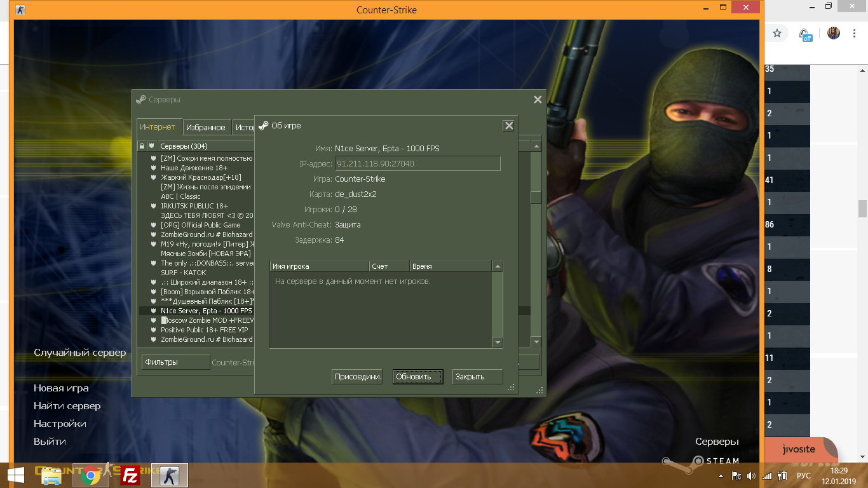Click the jivosite chat widget
The width and height of the screenshot is (868, 488).
(x=799, y=449)
